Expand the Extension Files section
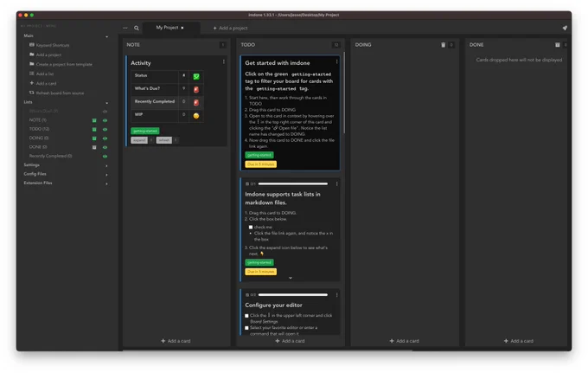This screenshot has height=373, width=588. point(107,183)
